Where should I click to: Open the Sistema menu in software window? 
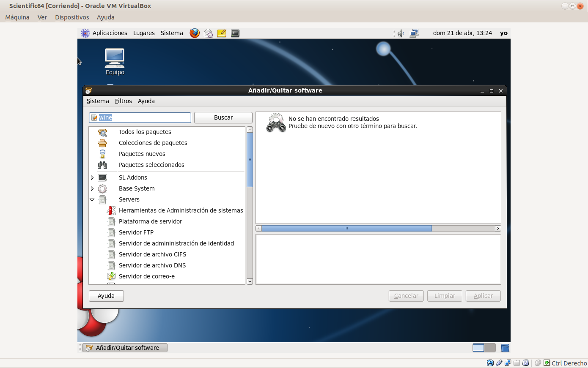click(98, 101)
